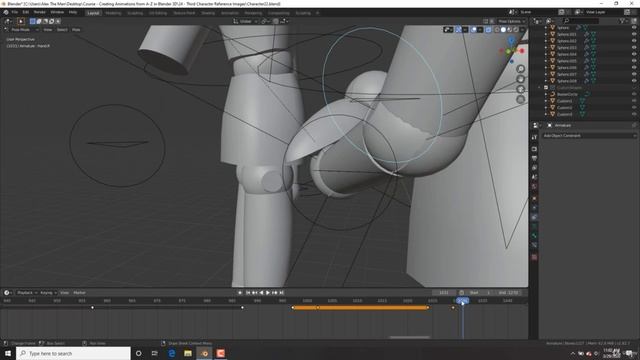Choose the extend selection mode icon
The image size is (640, 360).
(39, 21)
